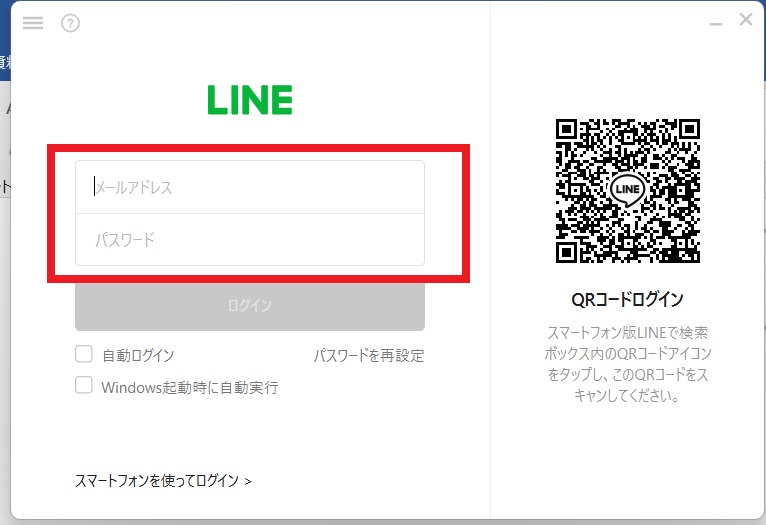Click the LINE bubble icon inside QR code
766x525 pixels.
pos(627,189)
